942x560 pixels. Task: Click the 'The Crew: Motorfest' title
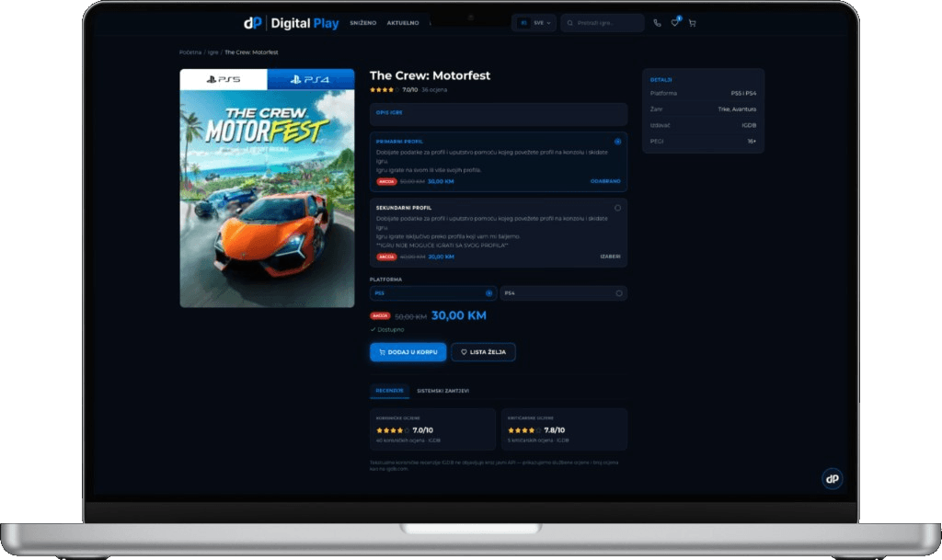[x=430, y=75]
